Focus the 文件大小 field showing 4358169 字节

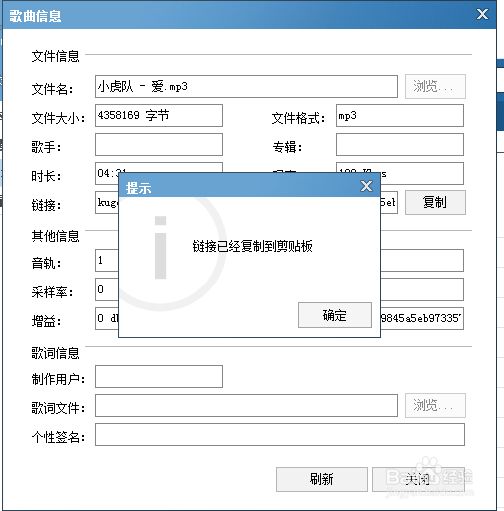159,115
